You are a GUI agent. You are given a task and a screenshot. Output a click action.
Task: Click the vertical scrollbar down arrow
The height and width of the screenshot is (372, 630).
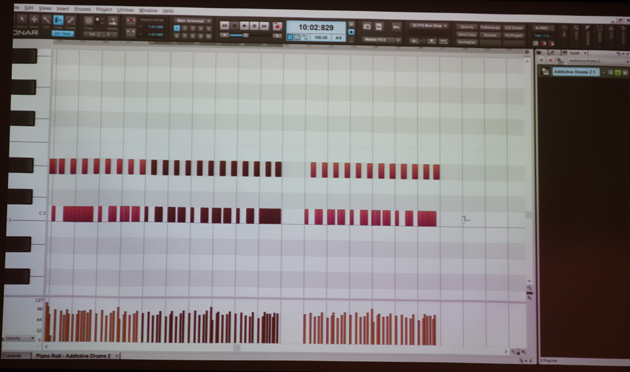[529, 281]
